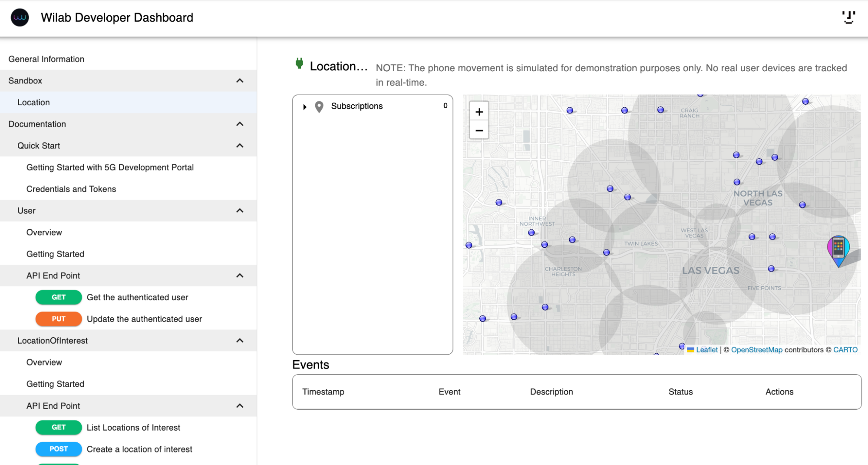This screenshot has height=465, width=868.
Task: Click the Wilab Developer Dashboard title
Action: pos(117,17)
